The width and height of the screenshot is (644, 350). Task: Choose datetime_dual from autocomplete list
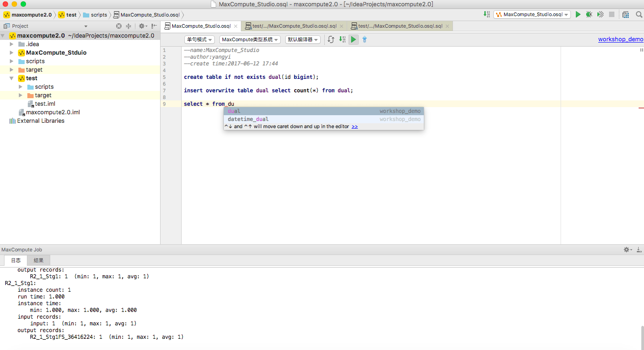(x=324, y=119)
